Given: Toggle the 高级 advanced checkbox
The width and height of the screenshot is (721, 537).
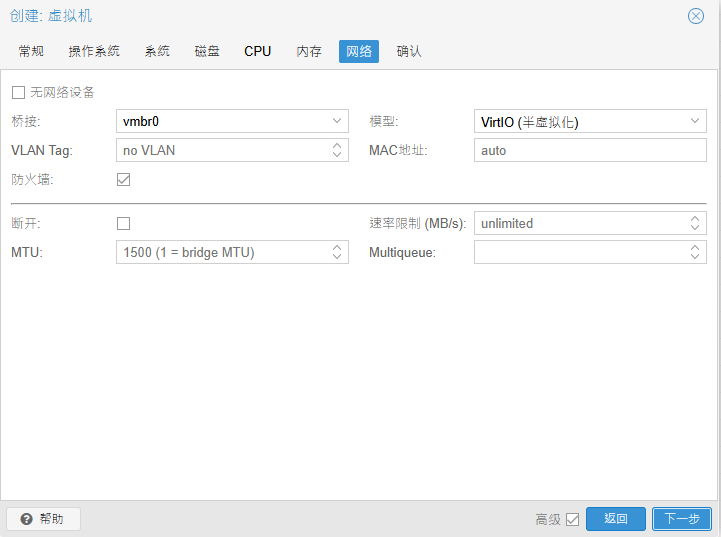Looking at the screenshot, I should (573, 519).
